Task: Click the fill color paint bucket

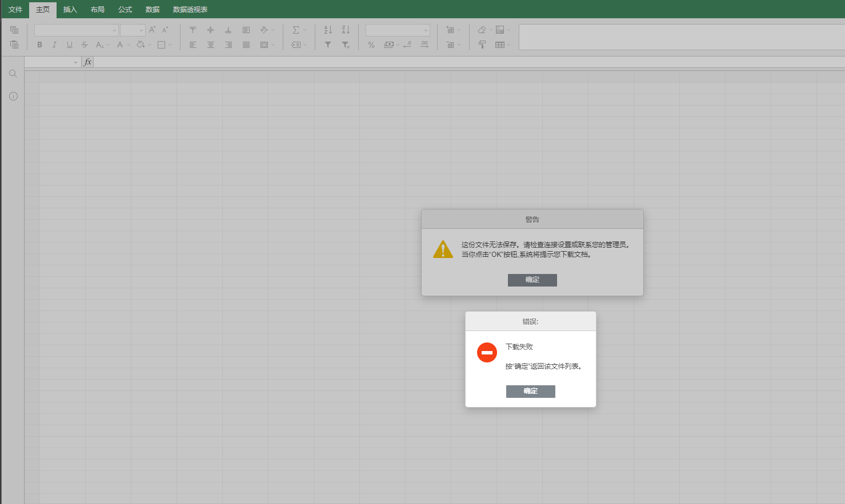Action: pyautogui.click(x=141, y=45)
